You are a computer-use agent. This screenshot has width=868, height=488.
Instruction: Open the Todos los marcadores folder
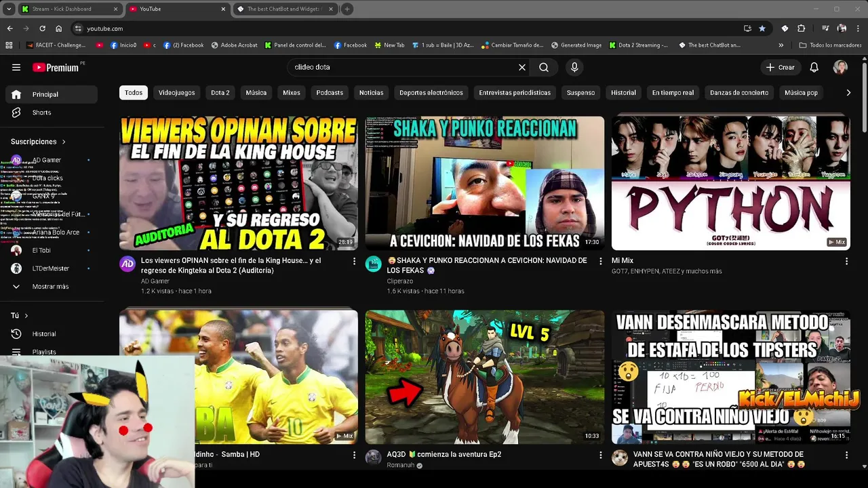(x=830, y=45)
